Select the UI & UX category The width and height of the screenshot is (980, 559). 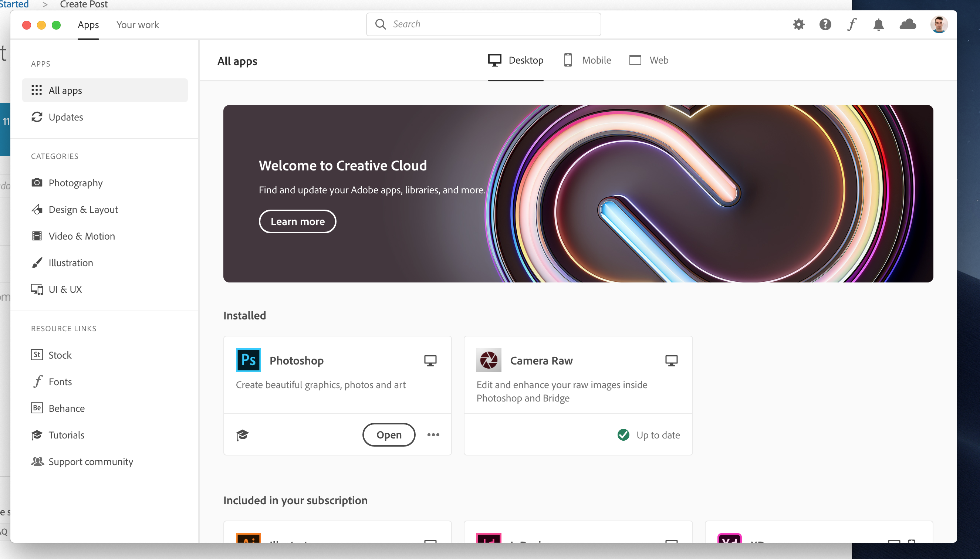pyautogui.click(x=65, y=289)
